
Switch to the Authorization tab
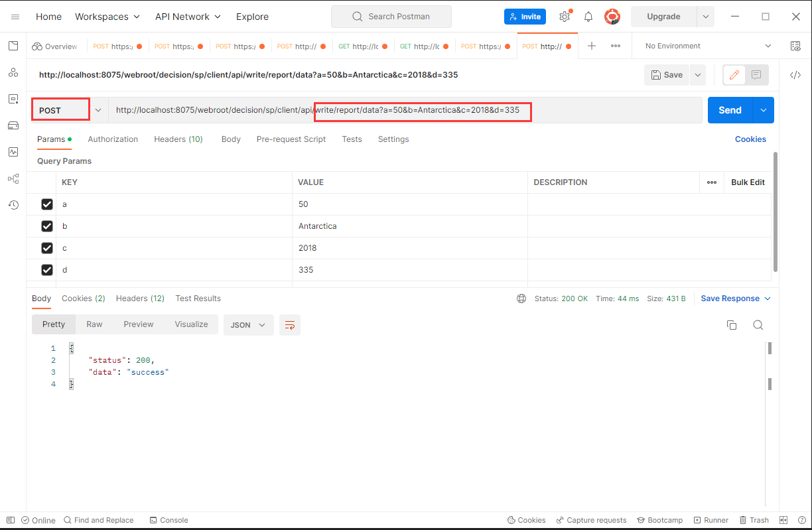[x=112, y=139]
